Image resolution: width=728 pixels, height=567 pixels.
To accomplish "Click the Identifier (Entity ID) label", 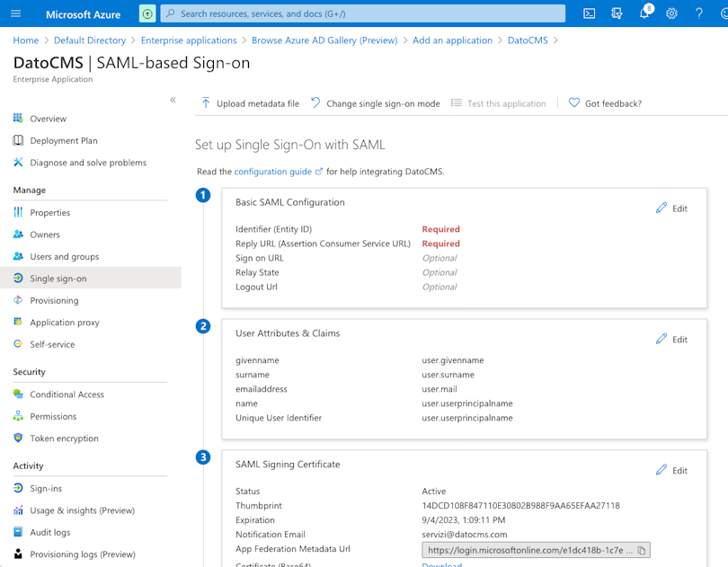I will click(273, 229).
